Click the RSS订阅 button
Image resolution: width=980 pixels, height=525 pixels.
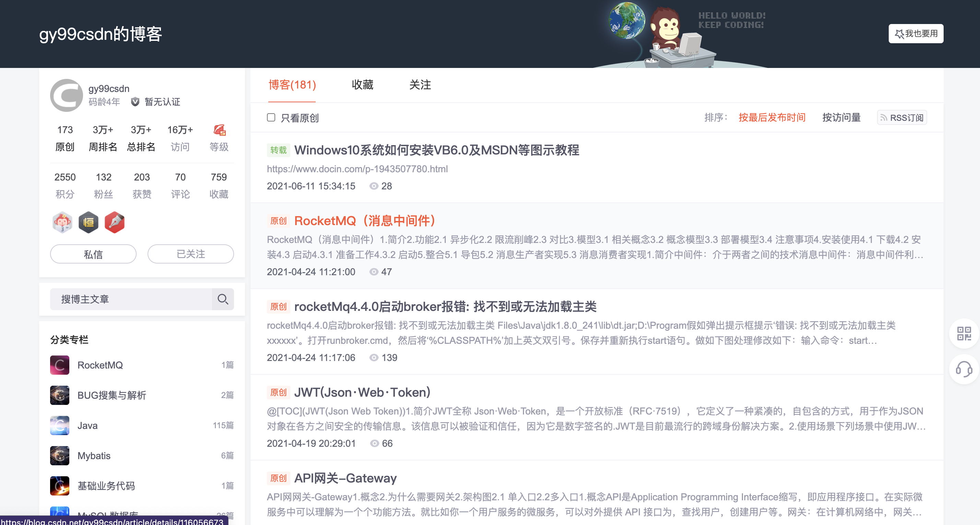pyautogui.click(x=902, y=118)
